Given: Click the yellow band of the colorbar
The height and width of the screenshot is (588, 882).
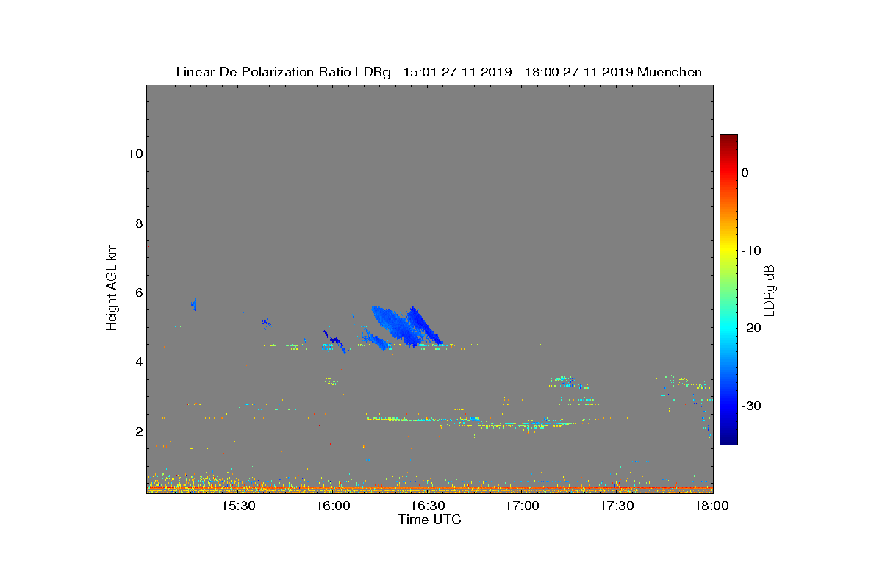Looking at the screenshot, I should pyautogui.click(x=728, y=251).
